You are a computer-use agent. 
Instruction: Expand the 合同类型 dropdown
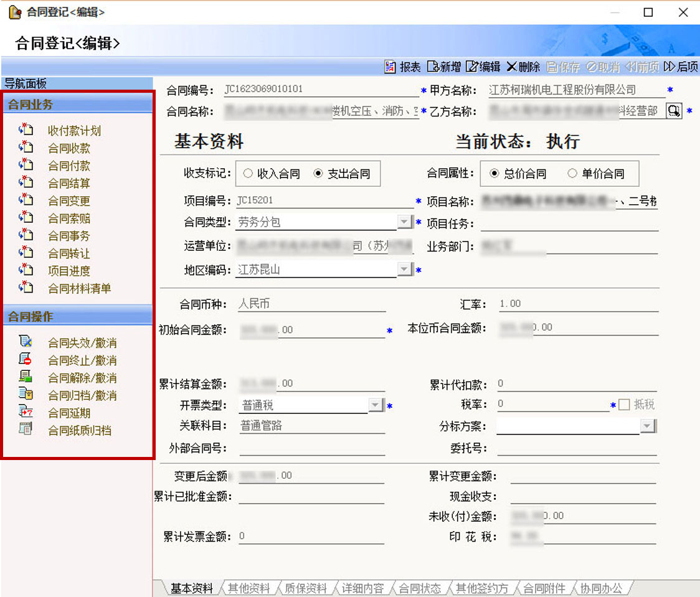pyautogui.click(x=405, y=222)
